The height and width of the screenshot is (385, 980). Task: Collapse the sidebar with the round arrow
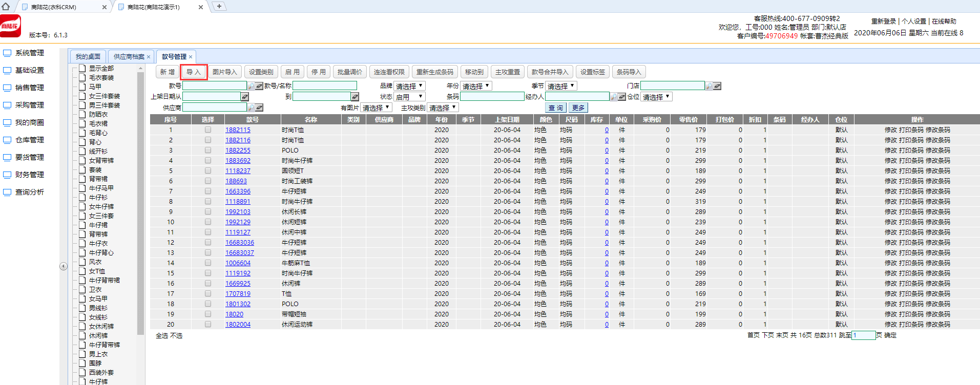click(64, 266)
